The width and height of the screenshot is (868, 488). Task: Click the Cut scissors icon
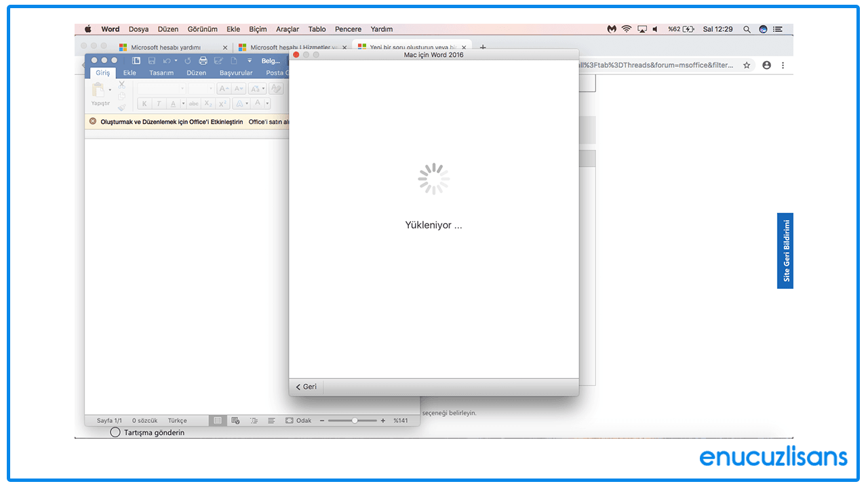(122, 85)
